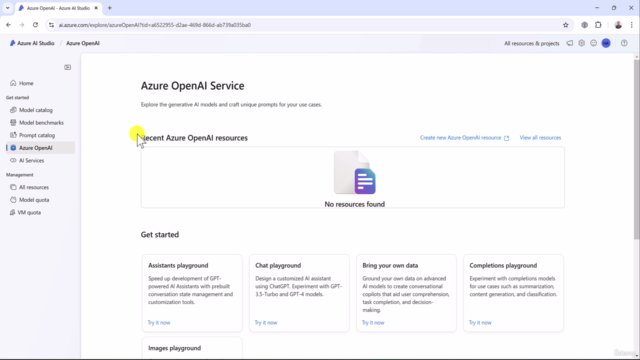
Task: Try Bring your own data now
Action: click(373, 322)
